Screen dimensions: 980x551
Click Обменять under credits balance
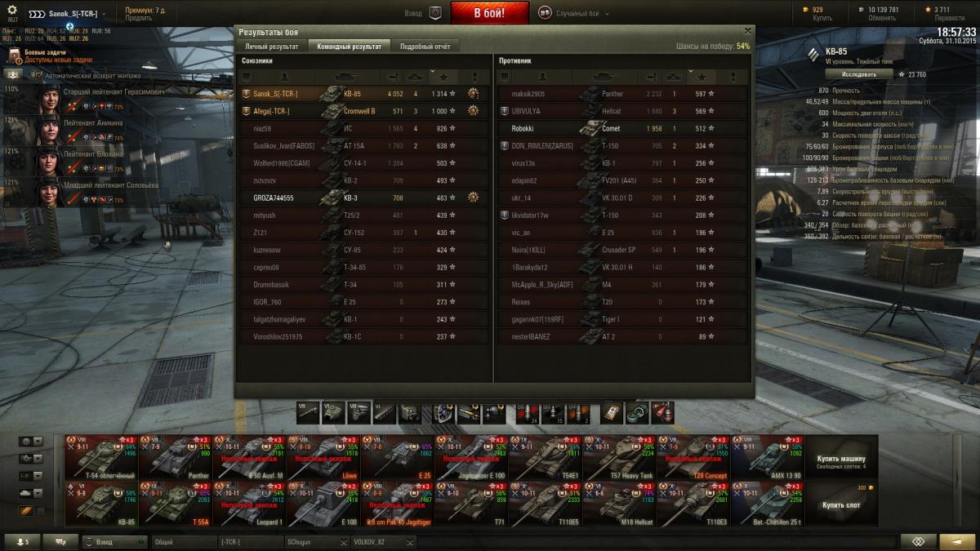882,18
